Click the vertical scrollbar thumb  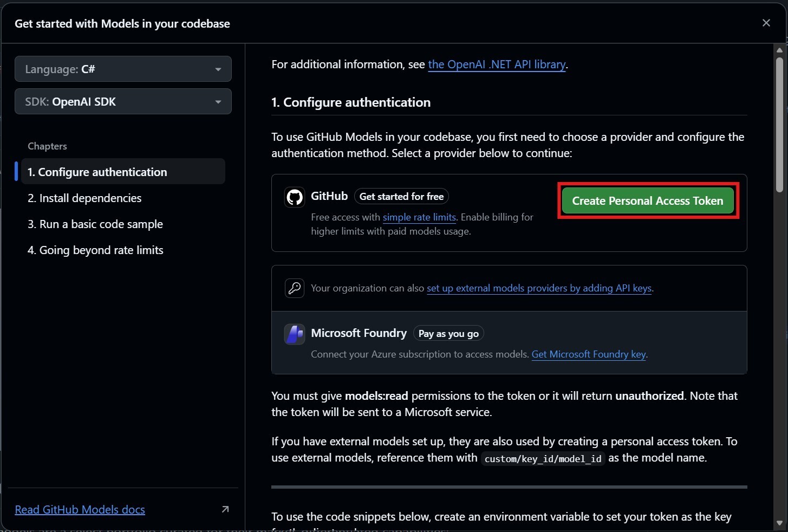point(779,125)
